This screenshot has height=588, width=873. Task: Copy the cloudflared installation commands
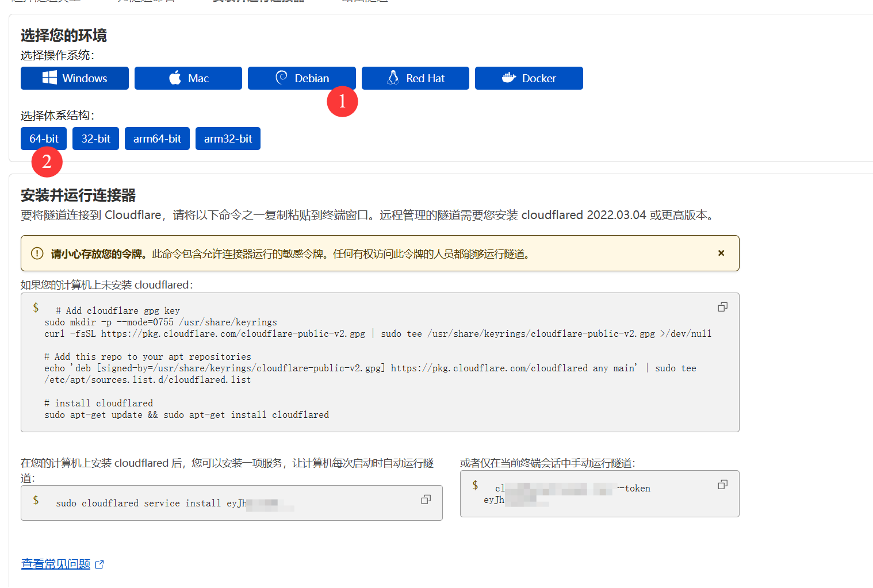pyautogui.click(x=722, y=307)
